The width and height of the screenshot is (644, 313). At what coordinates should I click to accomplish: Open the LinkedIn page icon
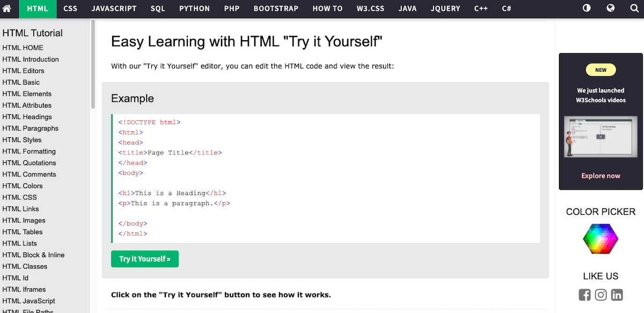(x=617, y=294)
